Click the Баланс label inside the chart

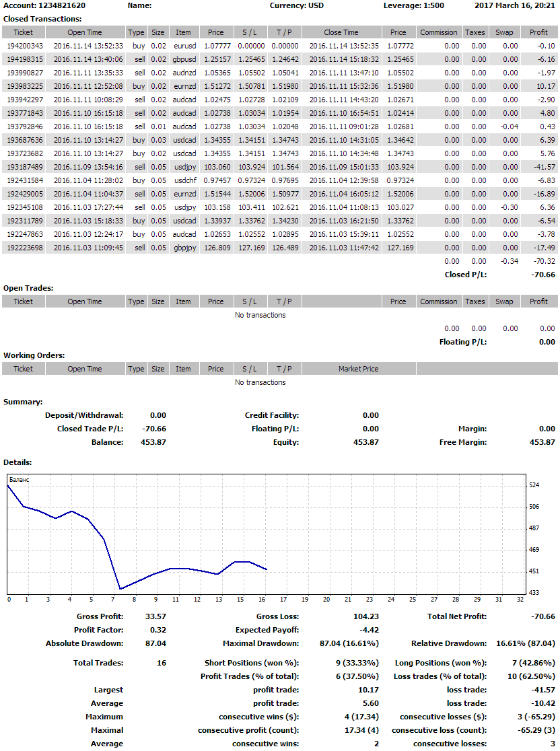[x=20, y=479]
